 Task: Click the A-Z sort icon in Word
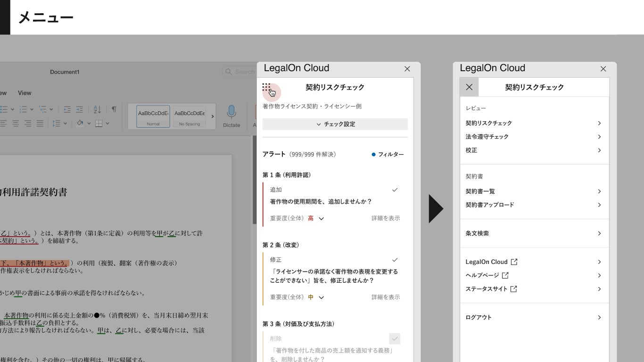[98, 109]
